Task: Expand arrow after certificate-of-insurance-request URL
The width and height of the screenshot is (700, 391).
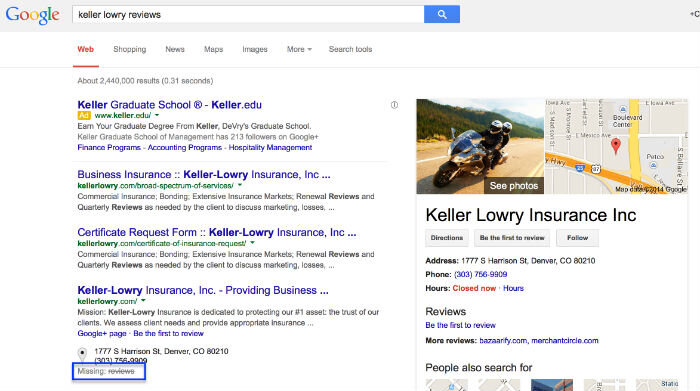Action: tap(252, 243)
